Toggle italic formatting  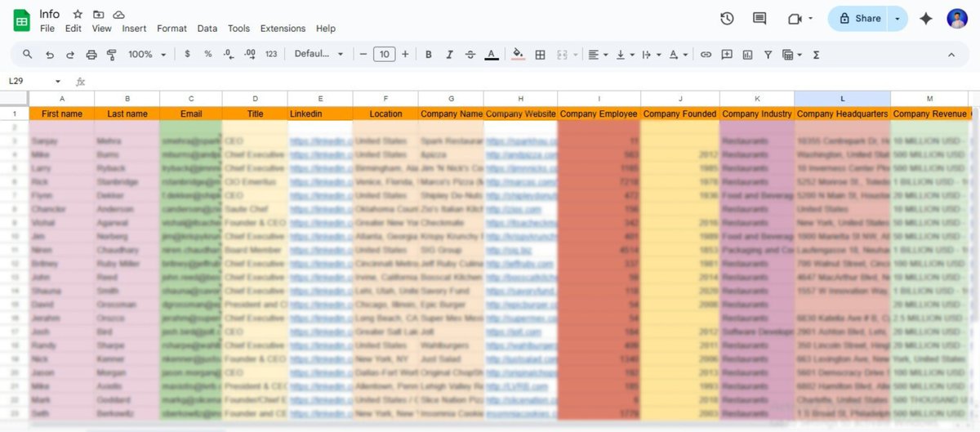pos(449,55)
